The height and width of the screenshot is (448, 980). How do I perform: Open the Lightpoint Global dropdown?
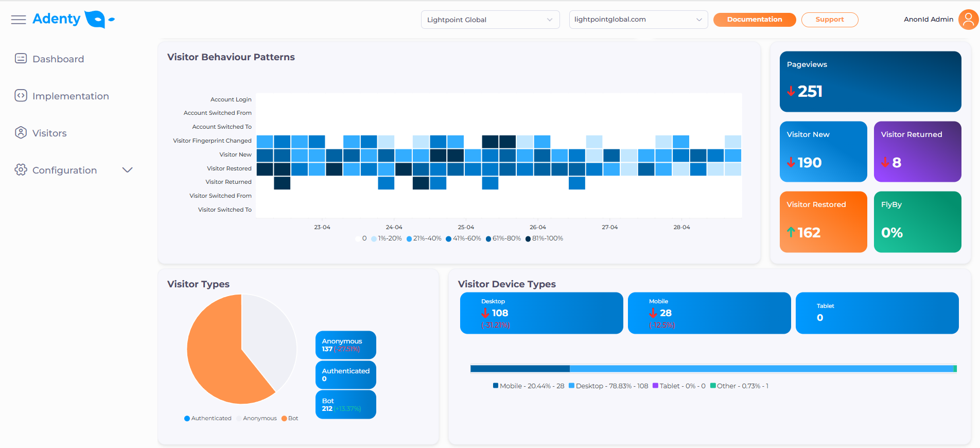(490, 20)
